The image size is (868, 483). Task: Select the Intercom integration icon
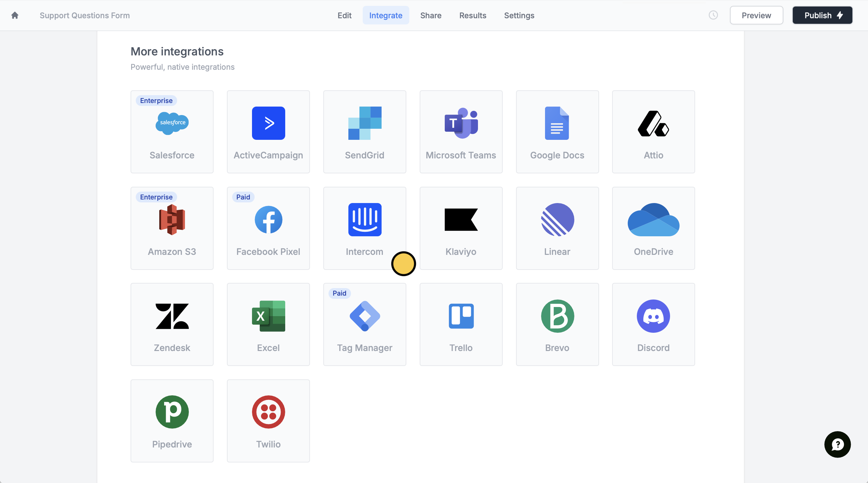coord(365,220)
